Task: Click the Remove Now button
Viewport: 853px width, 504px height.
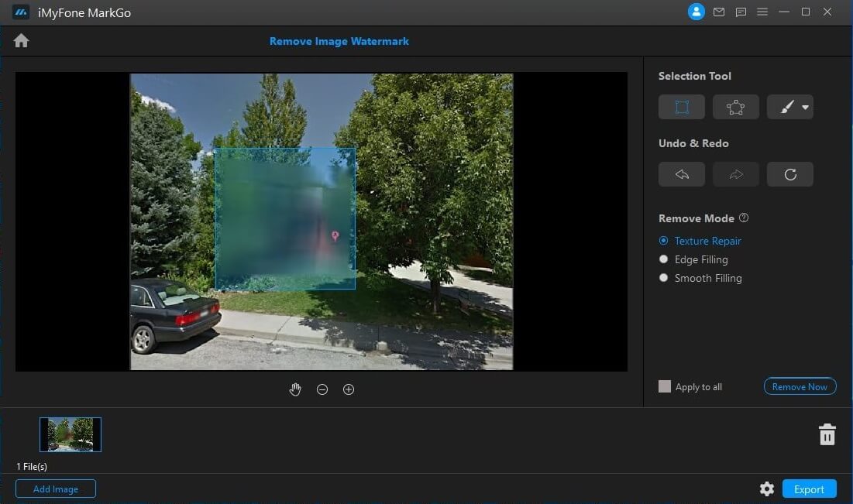Action: (800, 386)
